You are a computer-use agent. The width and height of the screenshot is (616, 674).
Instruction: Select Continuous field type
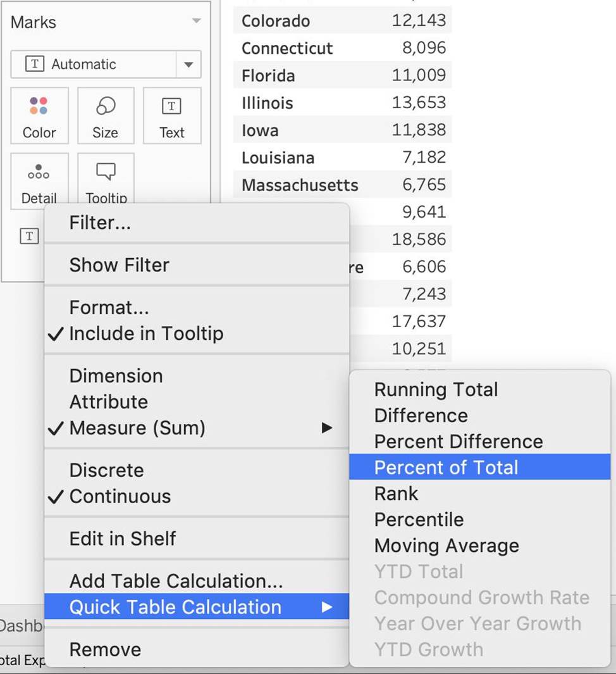(x=120, y=497)
